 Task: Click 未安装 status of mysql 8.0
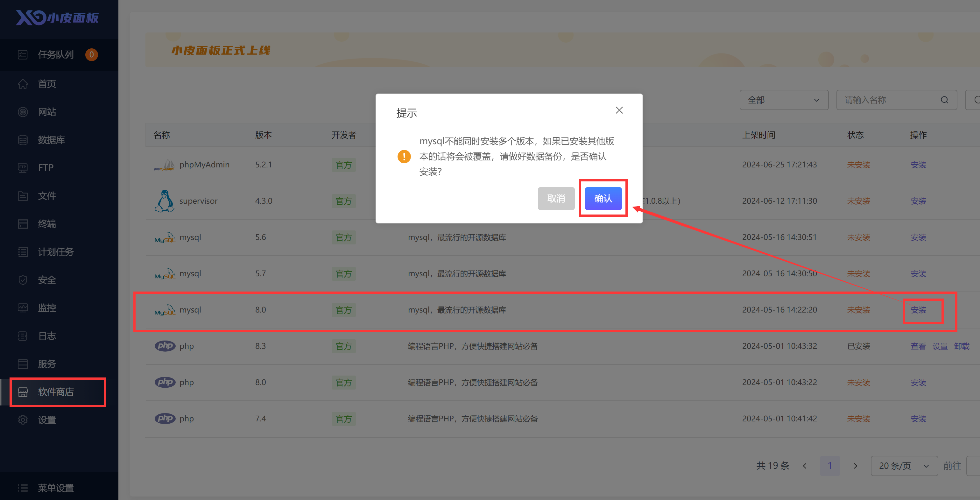(859, 310)
